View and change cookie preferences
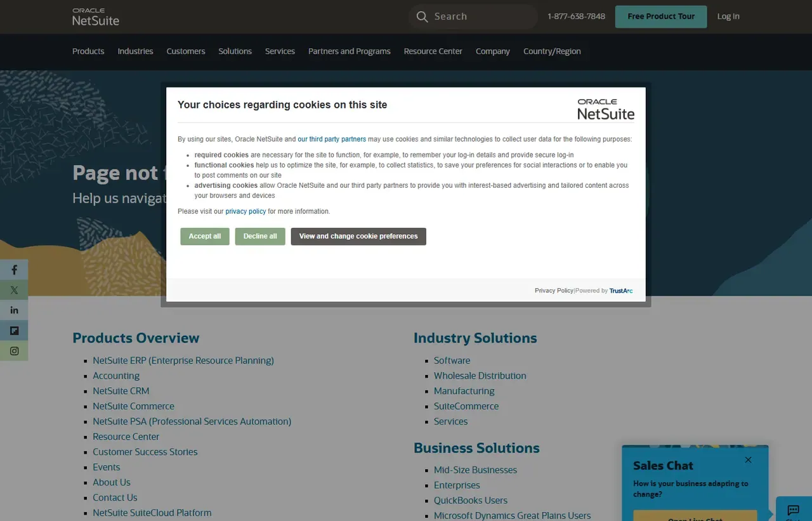 pyautogui.click(x=358, y=236)
